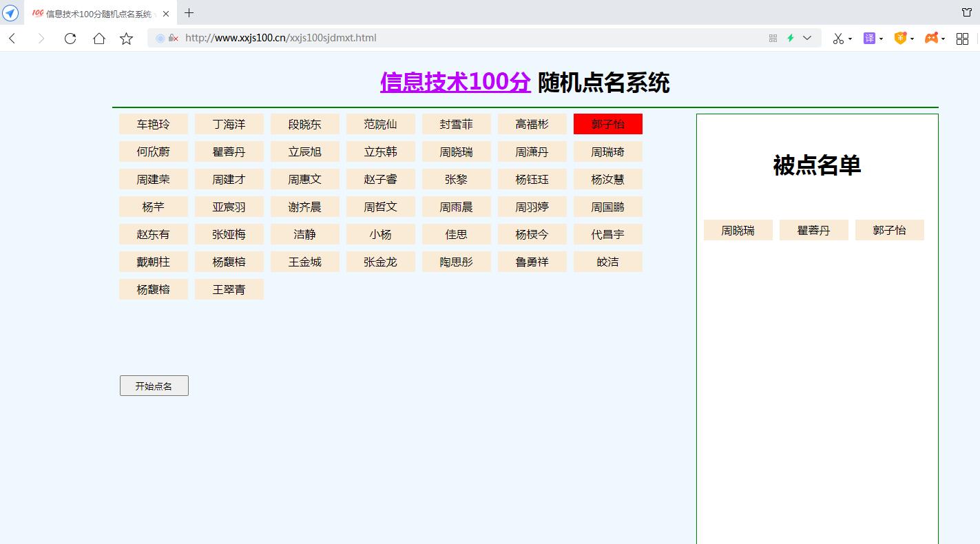
Task: Click the name tile 周建才
Action: [x=229, y=179]
